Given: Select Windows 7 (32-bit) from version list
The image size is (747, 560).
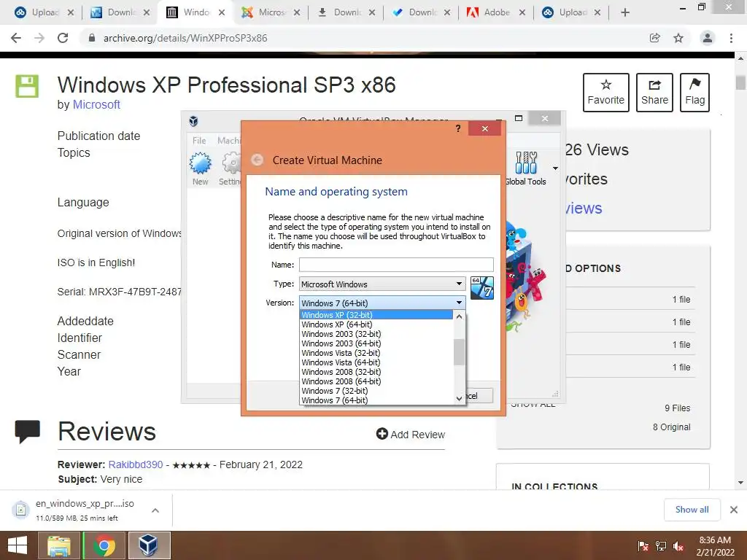Looking at the screenshot, I should pyautogui.click(x=376, y=391).
